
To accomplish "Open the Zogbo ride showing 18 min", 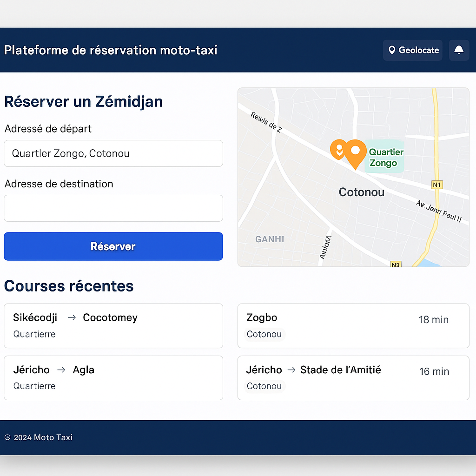I will [353, 326].
